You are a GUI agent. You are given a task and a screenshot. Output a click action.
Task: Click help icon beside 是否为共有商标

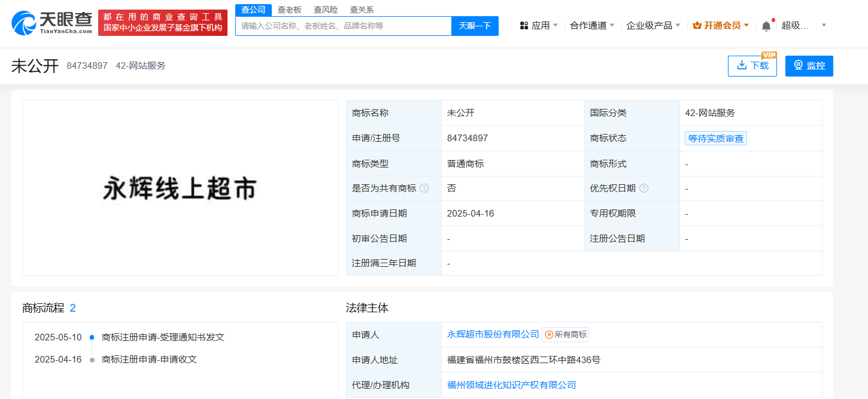click(x=424, y=188)
